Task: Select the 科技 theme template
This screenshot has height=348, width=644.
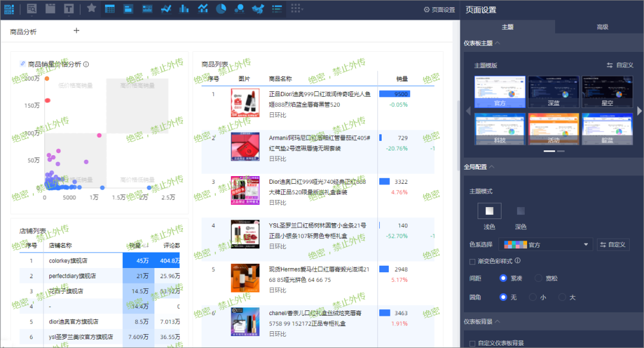Action: [x=500, y=129]
